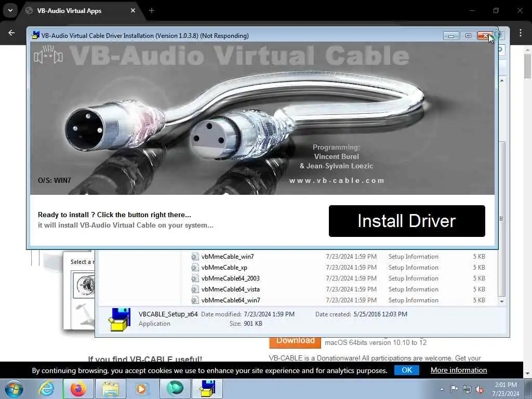This screenshot has height=399, width=532.
Task: Minimize the VB-Audio installer window
Action: pyautogui.click(x=451, y=36)
